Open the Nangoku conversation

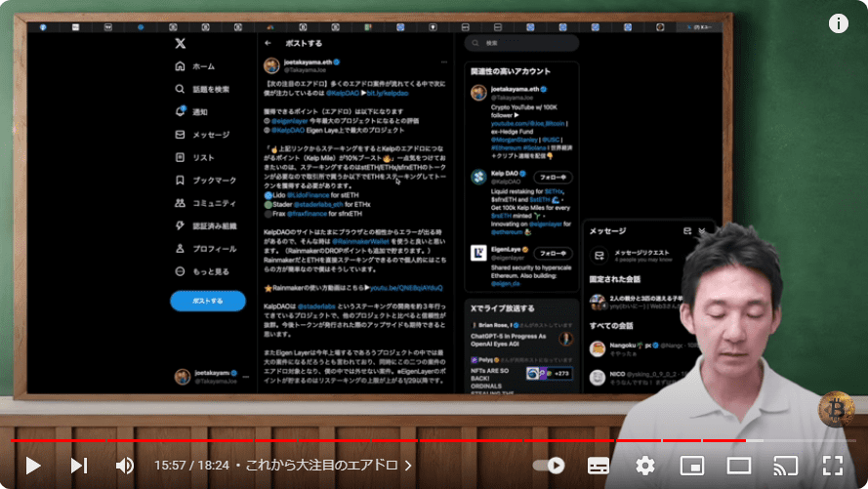(642, 348)
